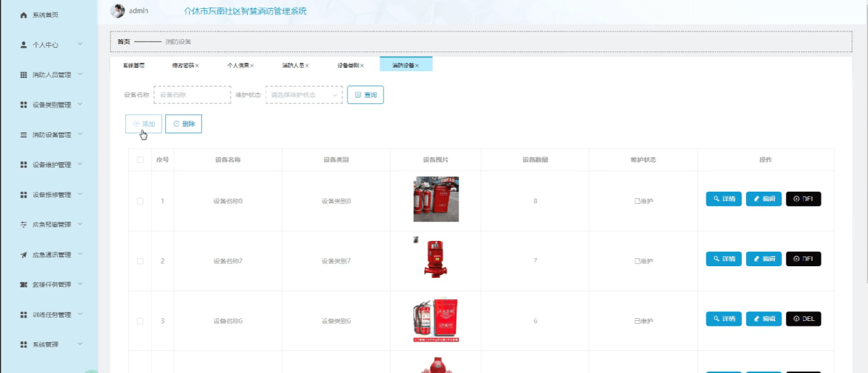868x373 pixels.
Task: Expand 设备类别管理 using its chevron
Action: (80, 104)
